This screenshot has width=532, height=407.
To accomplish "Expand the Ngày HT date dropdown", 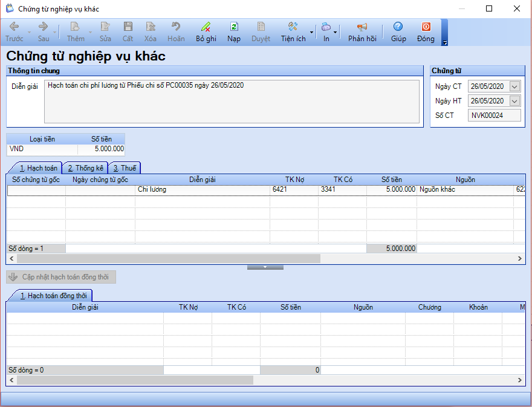I will coord(514,101).
